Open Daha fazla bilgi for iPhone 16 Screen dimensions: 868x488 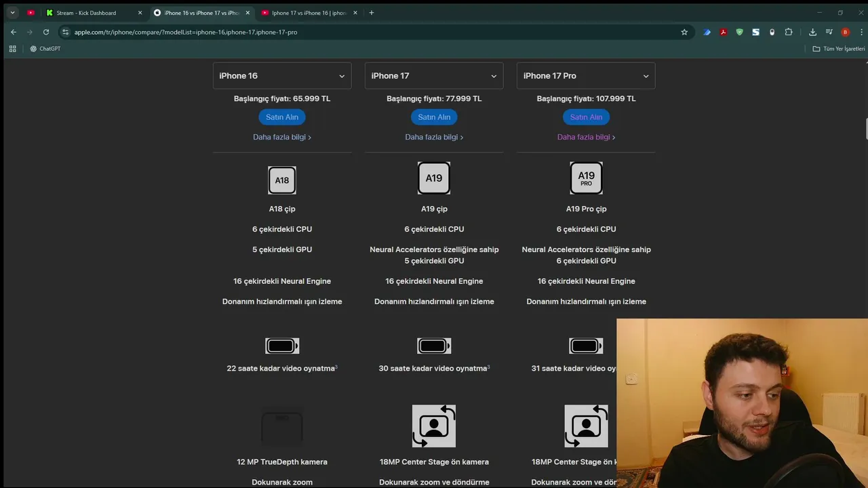click(282, 137)
